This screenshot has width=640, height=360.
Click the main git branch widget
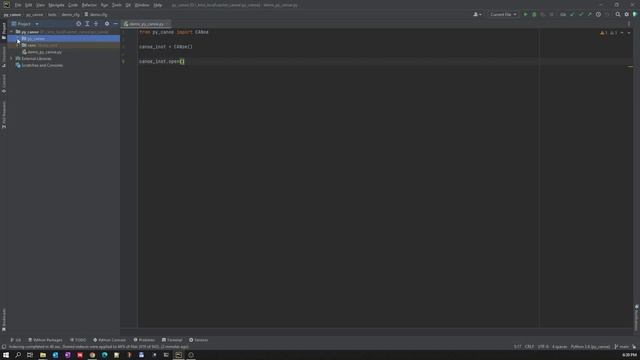point(622,347)
